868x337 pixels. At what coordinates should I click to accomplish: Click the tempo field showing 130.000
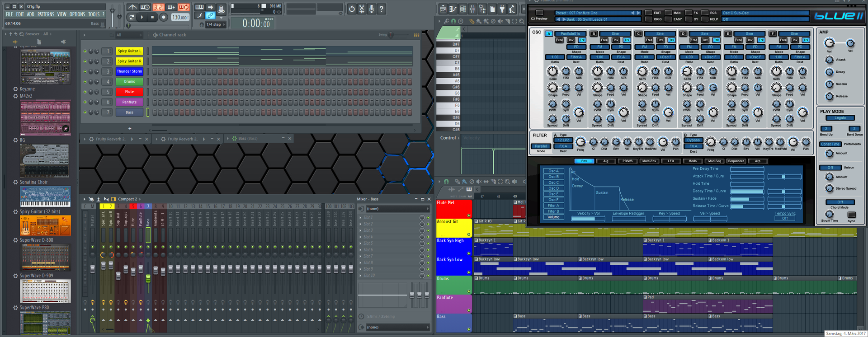179,17
